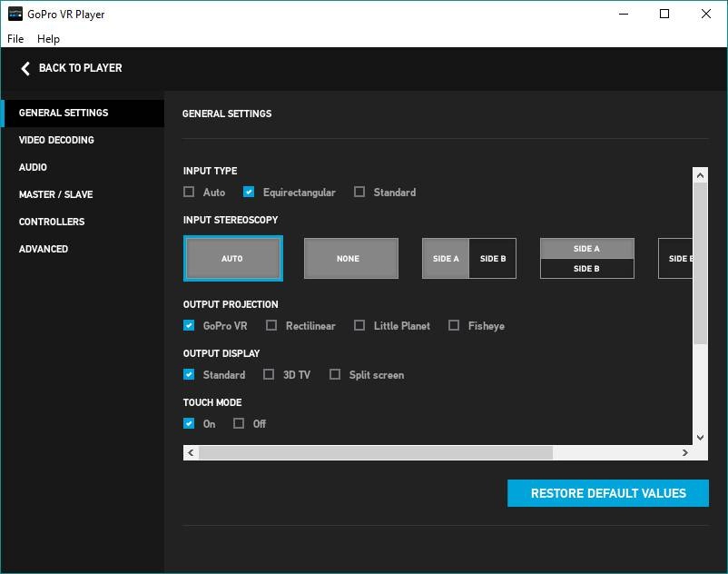Click Restore Default Values button

coord(608,493)
